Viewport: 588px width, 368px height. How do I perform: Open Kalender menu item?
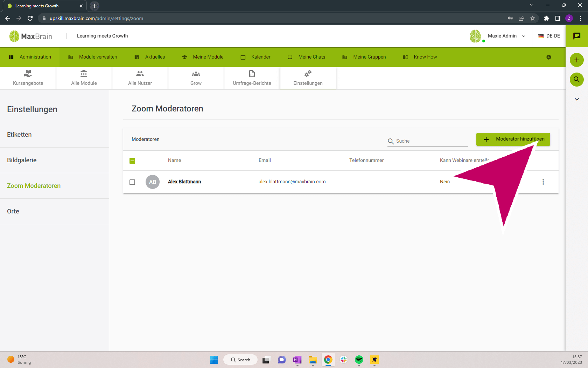click(255, 57)
